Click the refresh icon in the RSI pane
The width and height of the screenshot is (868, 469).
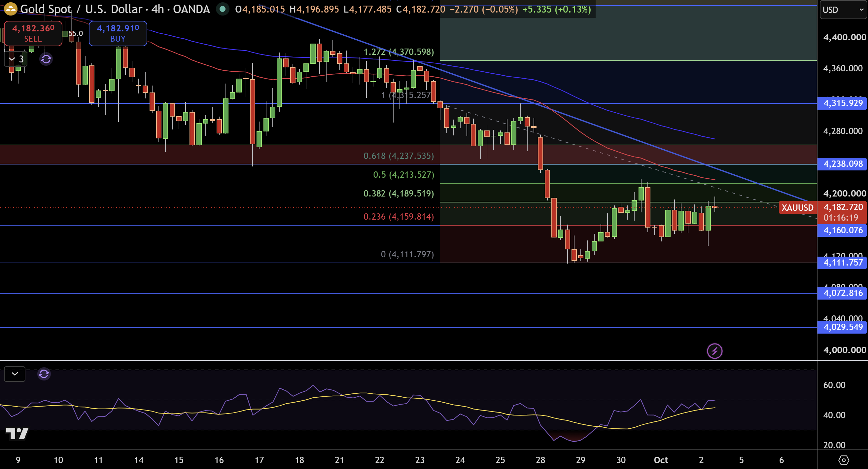44,374
